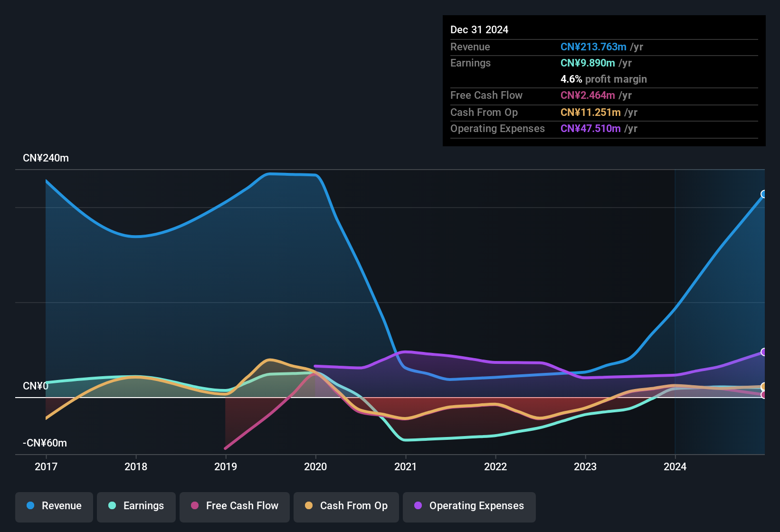Click the 4.6% profit margin text
780x532 pixels.
571,79
